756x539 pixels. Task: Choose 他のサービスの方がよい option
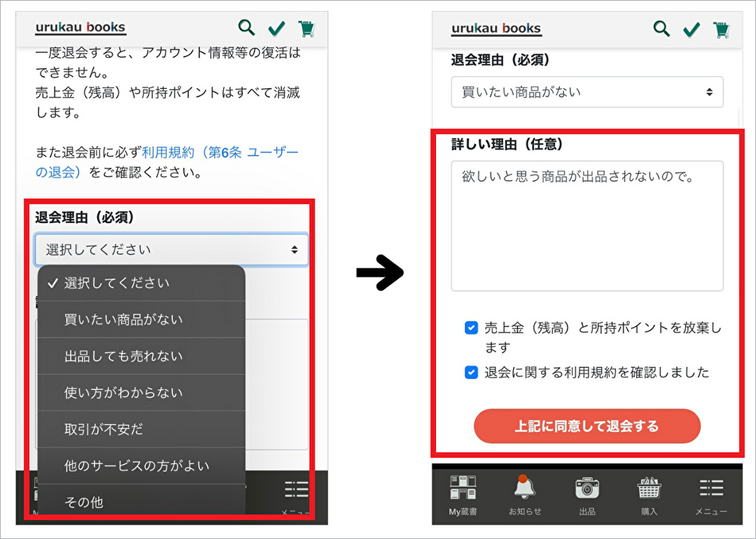pos(137,466)
